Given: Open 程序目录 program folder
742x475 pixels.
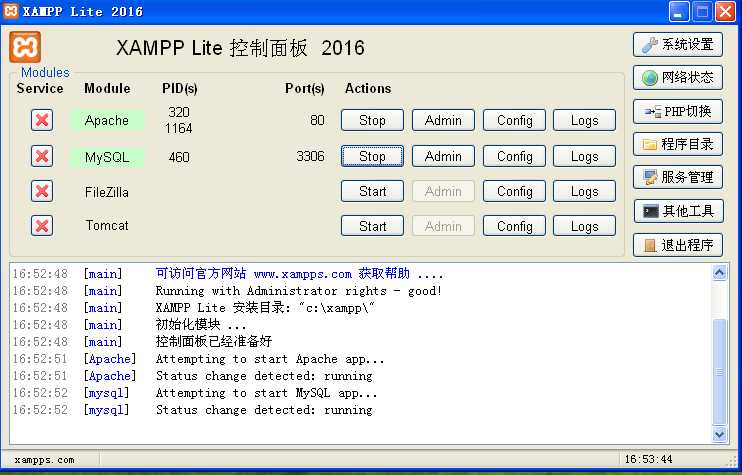Looking at the screenshot, I should tap(678, 144).
